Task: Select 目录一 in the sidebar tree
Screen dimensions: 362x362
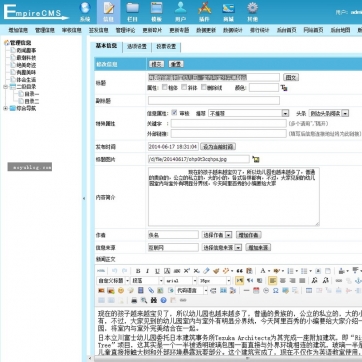Action: [32, 94]
